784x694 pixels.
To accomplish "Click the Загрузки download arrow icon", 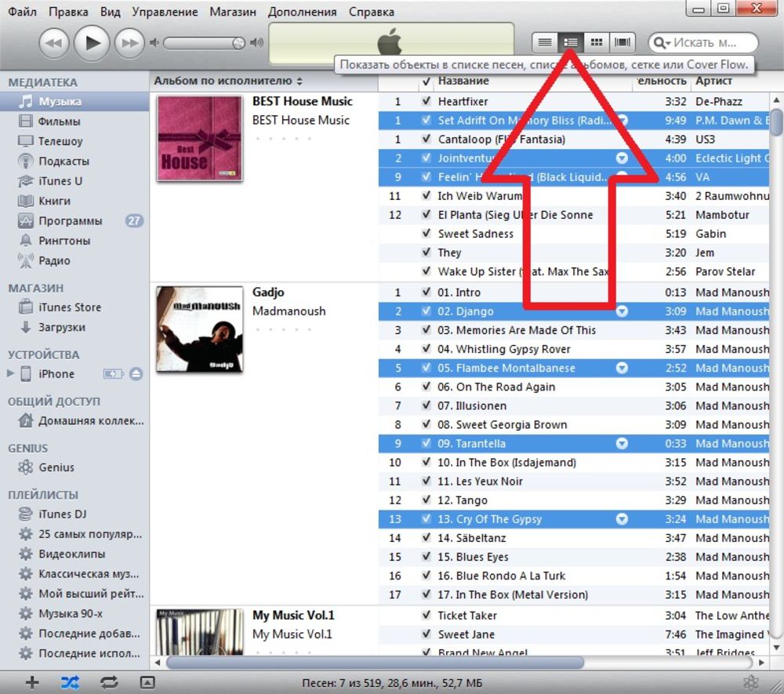I will click(26, 327).
